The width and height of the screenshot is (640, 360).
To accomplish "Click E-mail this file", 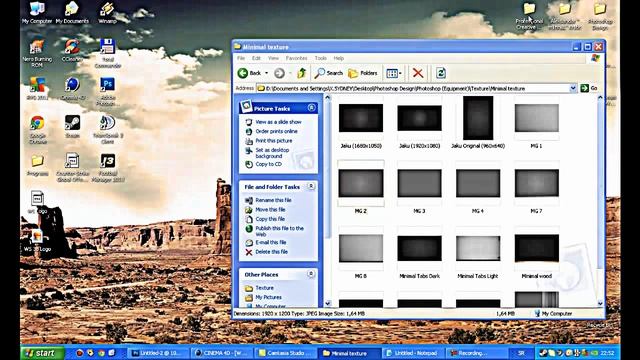I will [271, 242].
